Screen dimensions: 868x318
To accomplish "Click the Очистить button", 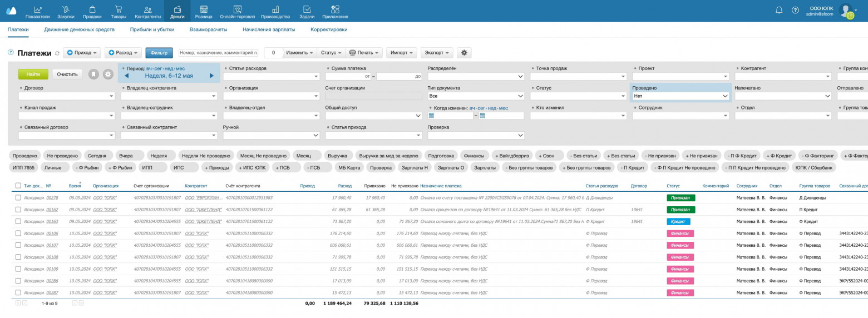I will tap(67, 74).
